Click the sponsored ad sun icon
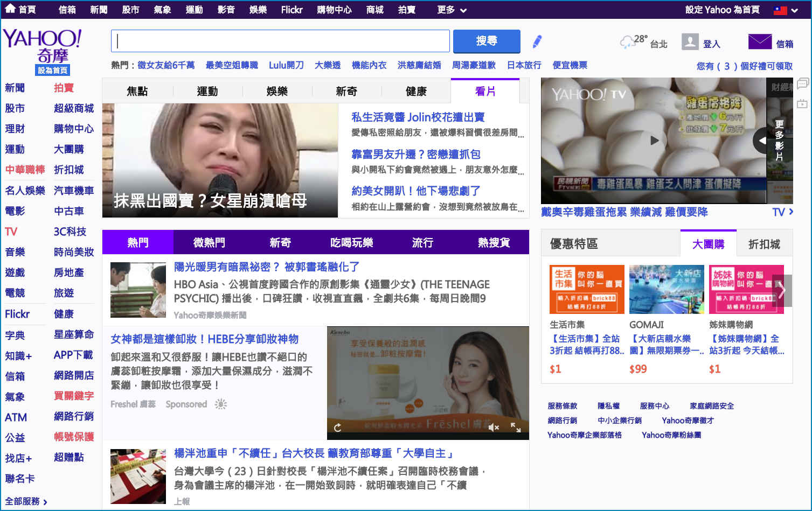This screenshot has width=812, height=511. [x=221, y=404]
